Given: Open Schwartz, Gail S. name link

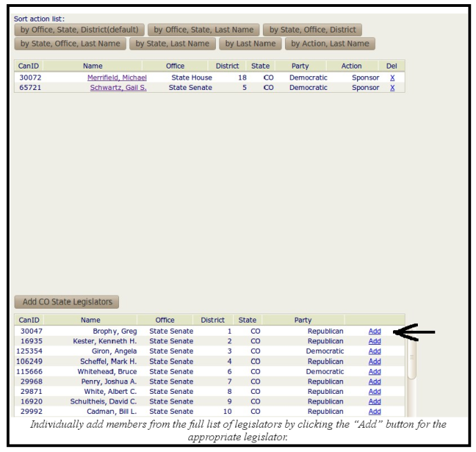Looking at the screenshot, I should coord(118,88).
